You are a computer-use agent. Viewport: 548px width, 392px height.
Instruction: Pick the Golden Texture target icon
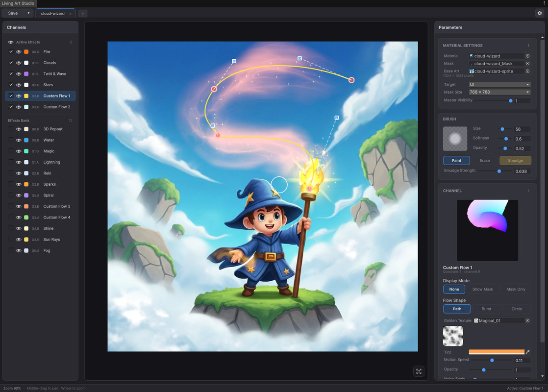(527, 320)
